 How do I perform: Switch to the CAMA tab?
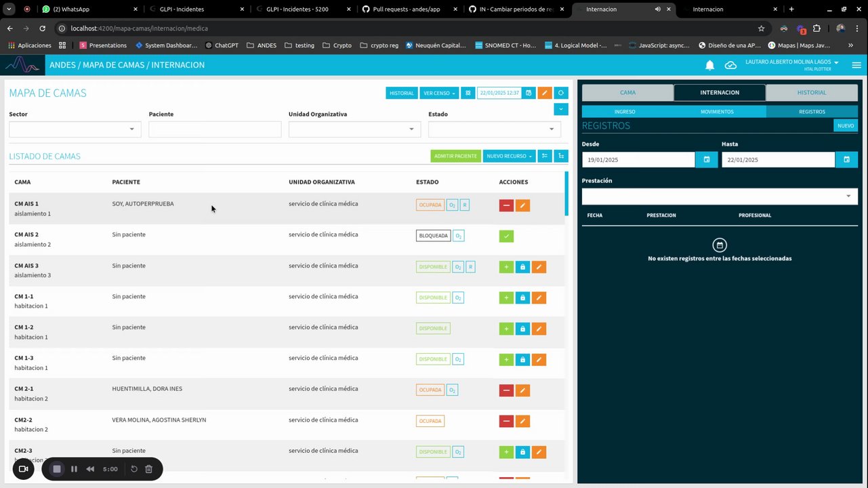click(x=627, y=93)
